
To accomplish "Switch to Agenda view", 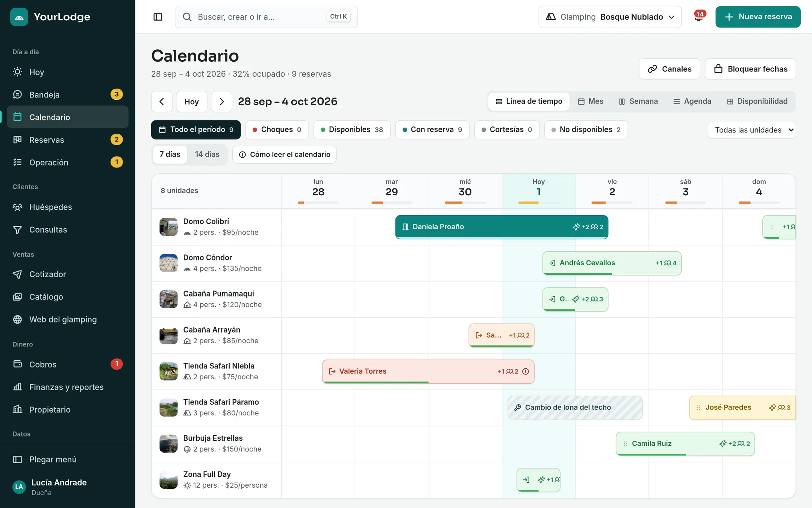I will tap(692, 102).
